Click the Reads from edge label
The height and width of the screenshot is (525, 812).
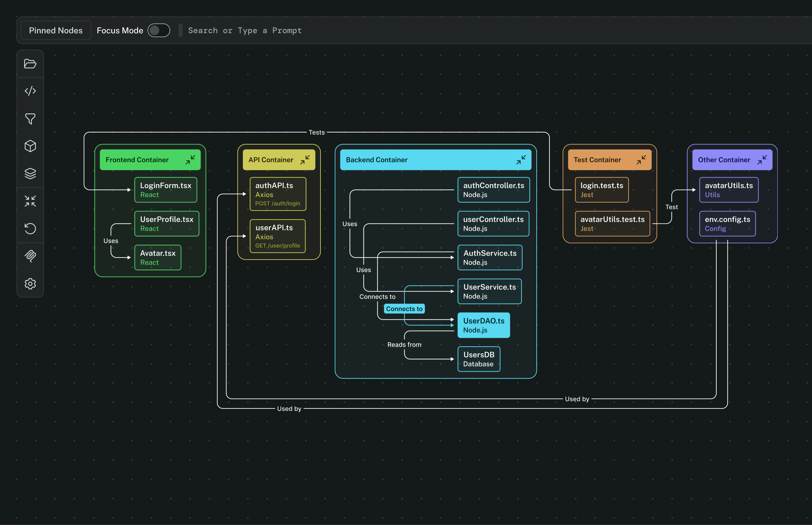404,345
